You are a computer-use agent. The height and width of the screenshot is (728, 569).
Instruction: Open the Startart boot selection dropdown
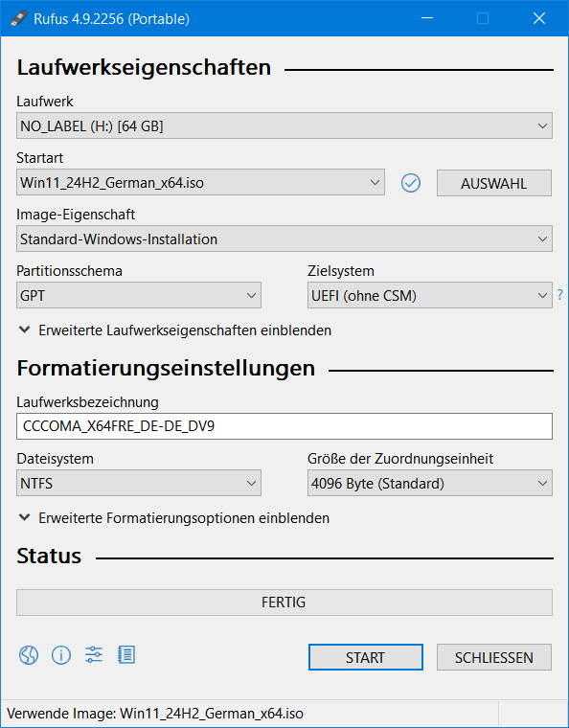coord(200,182)
